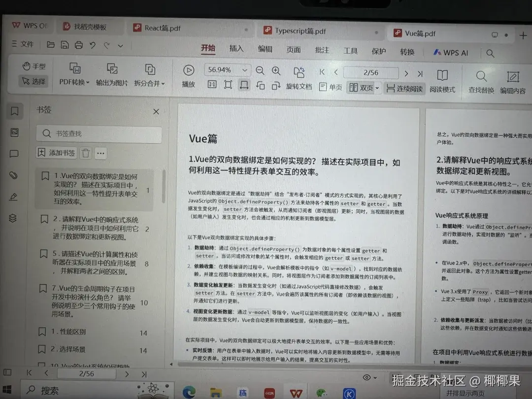This screenshot has height=399, width=532.
Task: Click the 查找替换 find and replace icon
Action: pos(480,76)
